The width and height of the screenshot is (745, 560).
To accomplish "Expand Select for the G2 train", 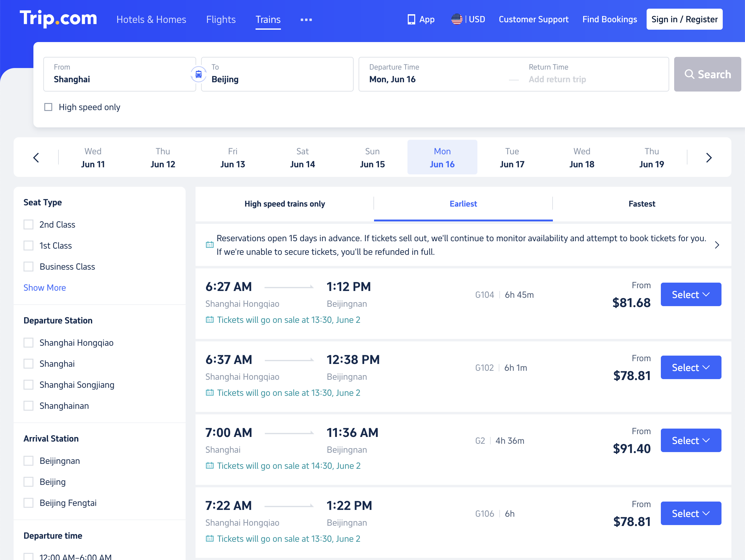I will pyautogui.click(x=691, y=440).
